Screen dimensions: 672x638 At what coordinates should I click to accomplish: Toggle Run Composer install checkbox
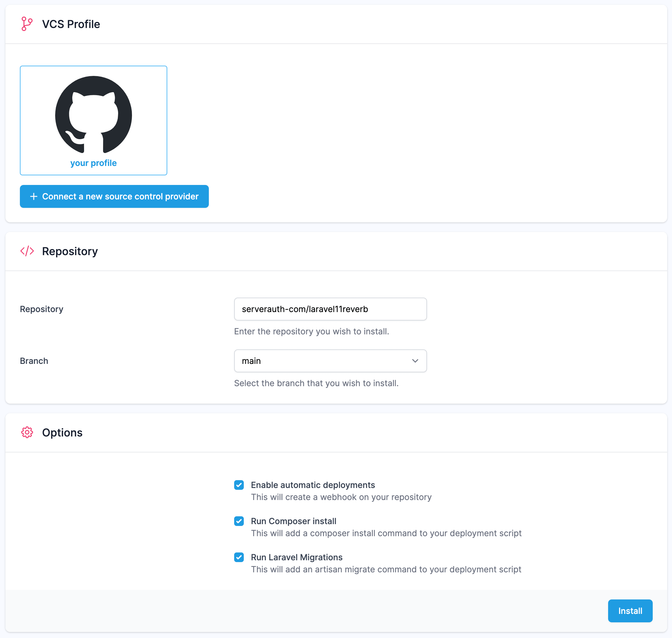[x=239, y=521]
